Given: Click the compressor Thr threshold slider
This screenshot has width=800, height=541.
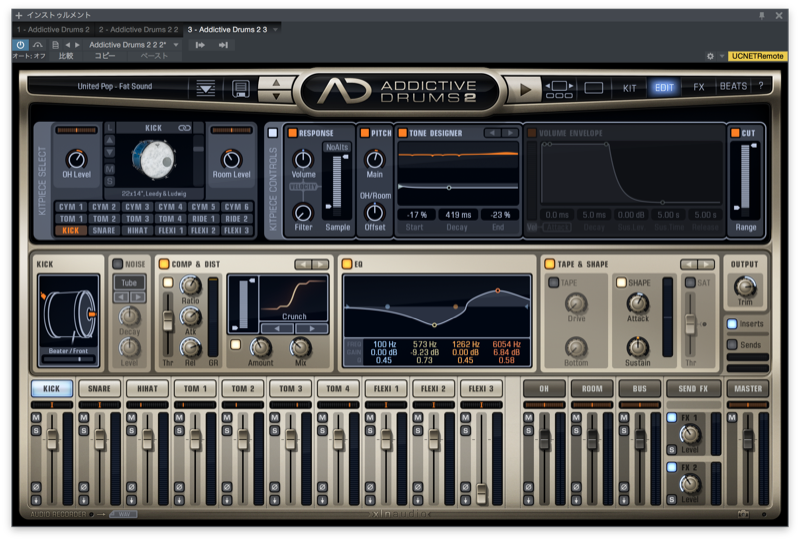Looking at the screenshot, I should click(x=167, y=321).
